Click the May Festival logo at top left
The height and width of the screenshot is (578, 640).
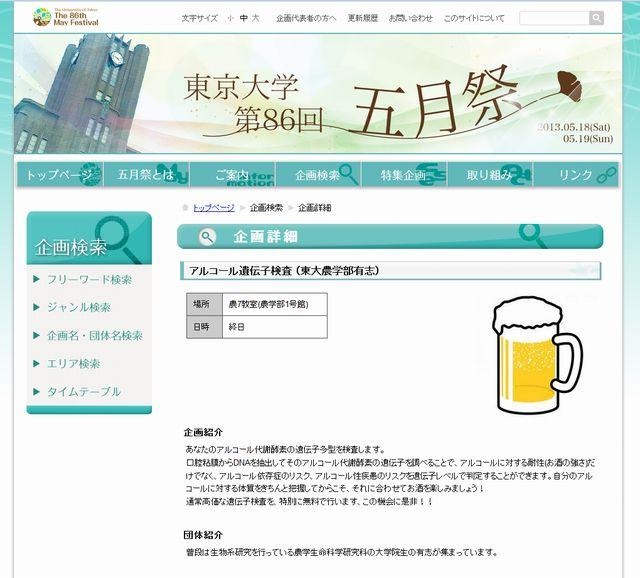click(x=66, y=17)
